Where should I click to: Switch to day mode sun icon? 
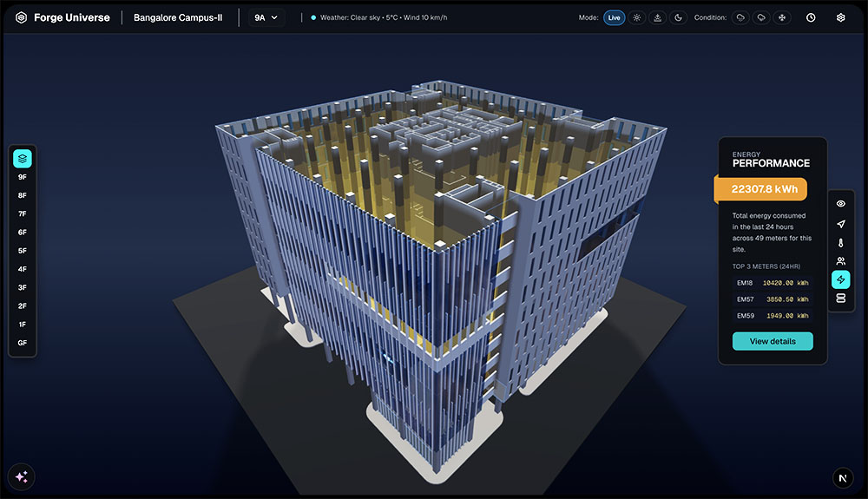(x=636, y=17)
